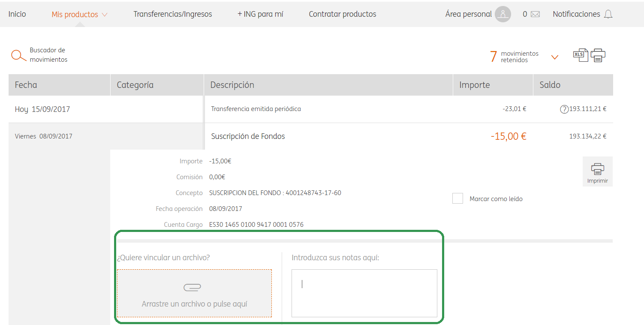Viewport: 644px width, 325px height.
Task: Open the messages envelope icon
Action: pos(535,14)
